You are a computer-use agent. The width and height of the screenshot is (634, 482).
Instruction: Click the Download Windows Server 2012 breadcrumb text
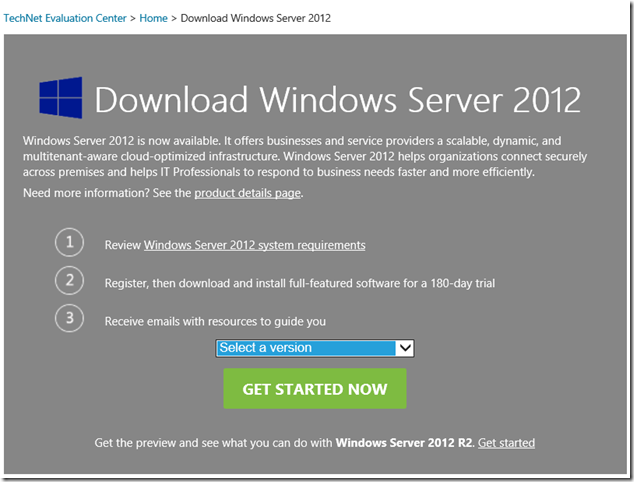point(256,18)
